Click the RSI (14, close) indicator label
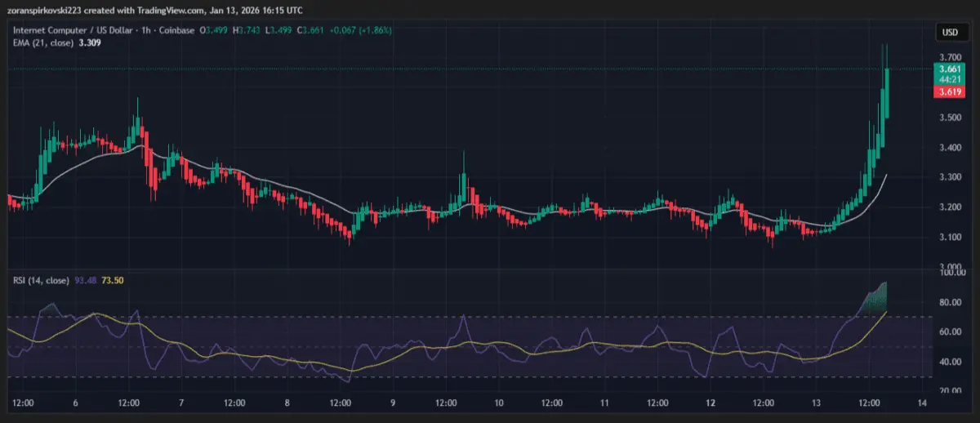The height and width of the screenshot is (423, 980). (x=41, y=282)
